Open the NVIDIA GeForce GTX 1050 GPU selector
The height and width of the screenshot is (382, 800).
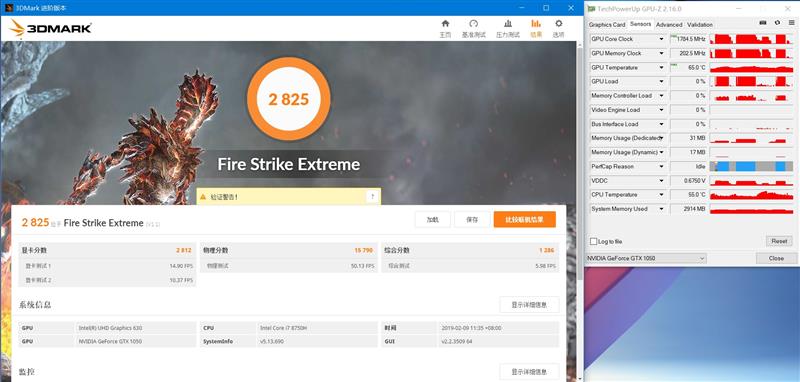pos(646,258)
